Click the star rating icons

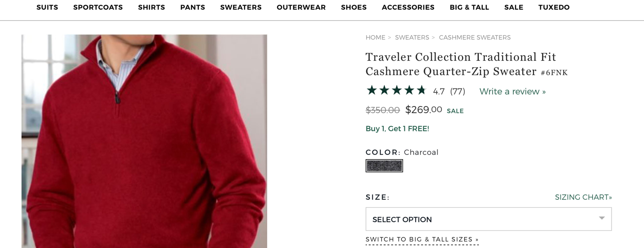point(396,91)
